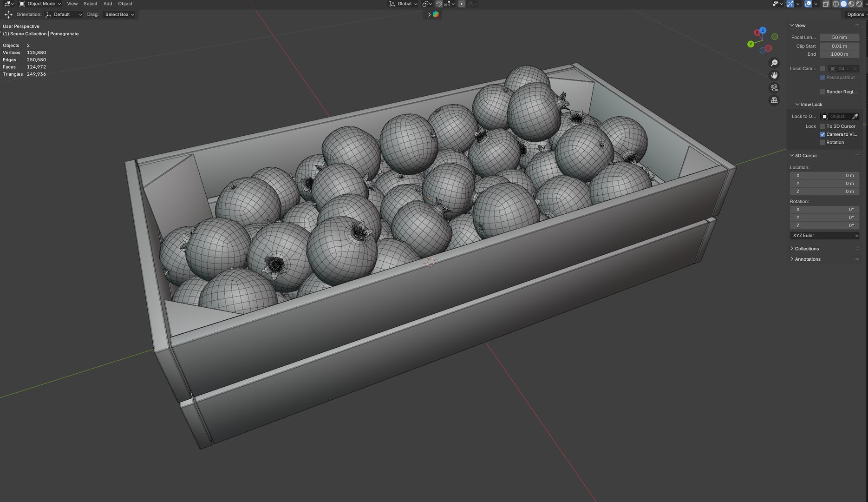The height and width of the screenshot is (502, 868).
Task: Open the Global transform orientation dropdown
Action: coord(403,4)
